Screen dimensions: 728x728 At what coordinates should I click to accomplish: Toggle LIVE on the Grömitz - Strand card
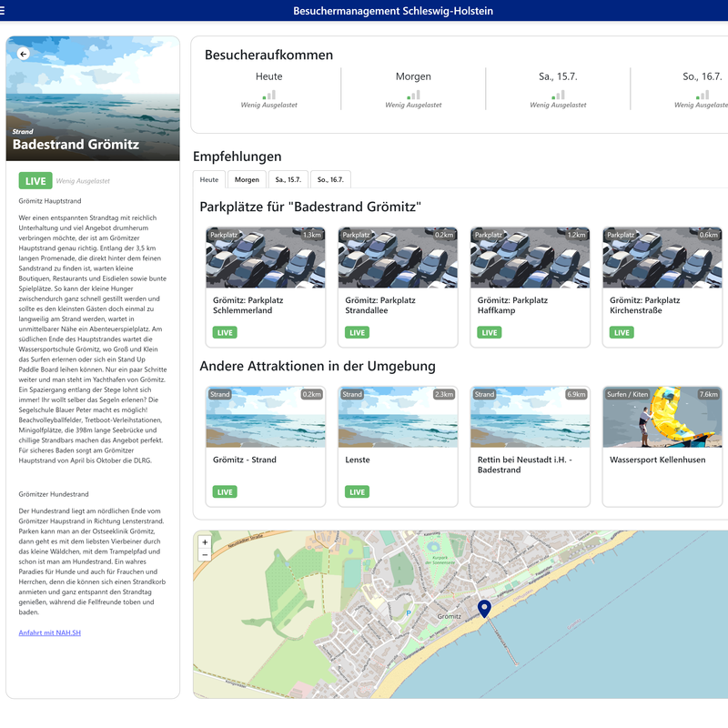click(x=224, y=490)
